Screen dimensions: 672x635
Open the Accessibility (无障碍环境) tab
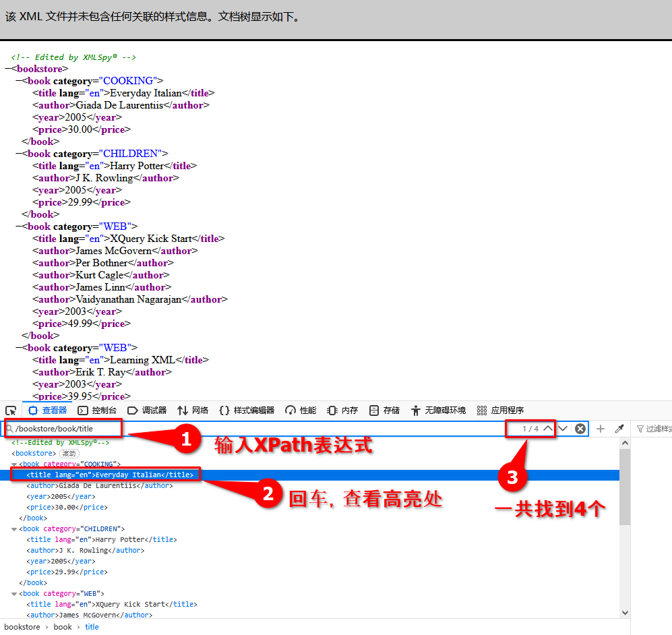[438, 411]
